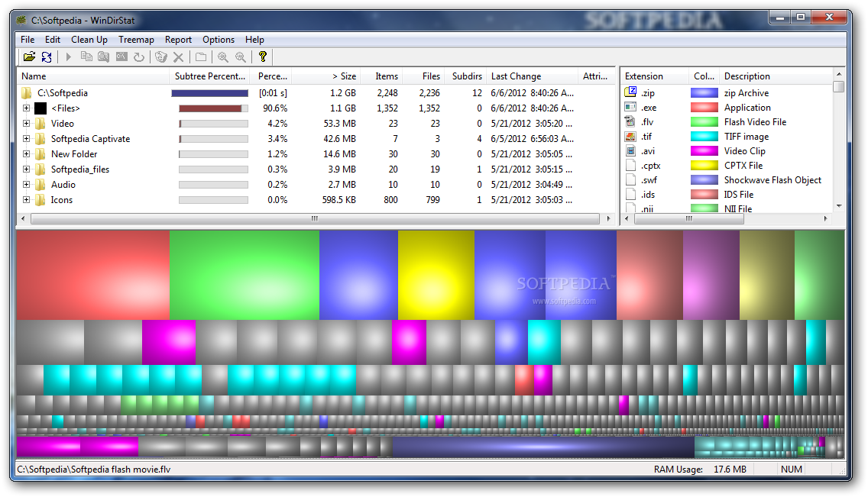Click the play arrow toolbar icon

[69, 56]
